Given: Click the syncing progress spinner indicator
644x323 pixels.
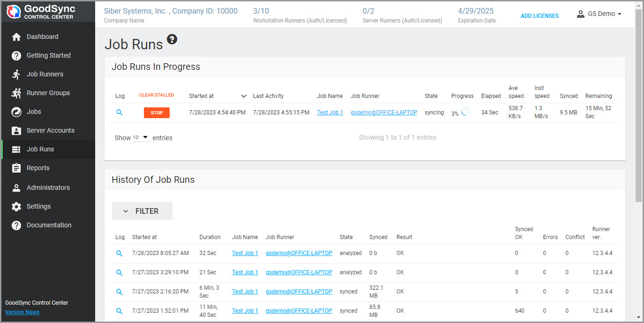Looking at the screenshot, I should click(465, 113).
